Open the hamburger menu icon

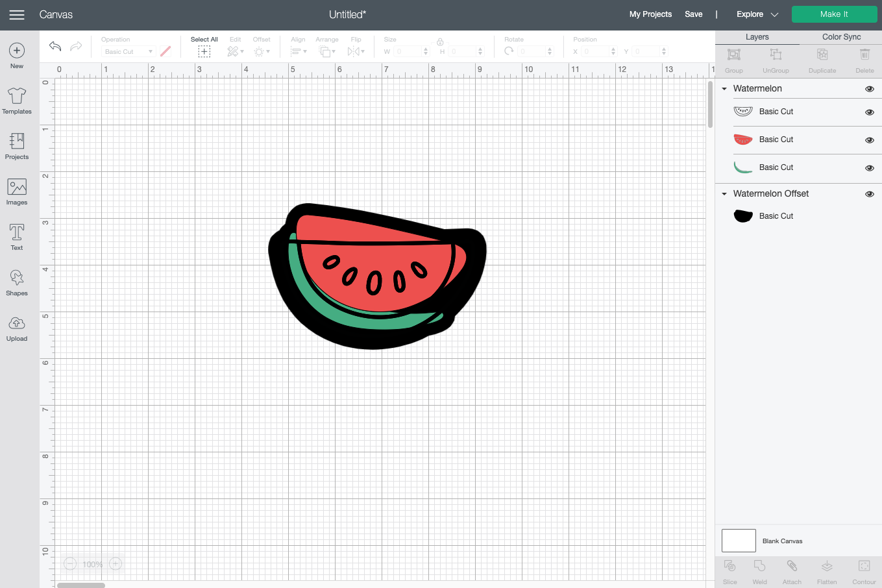(17, 14)
